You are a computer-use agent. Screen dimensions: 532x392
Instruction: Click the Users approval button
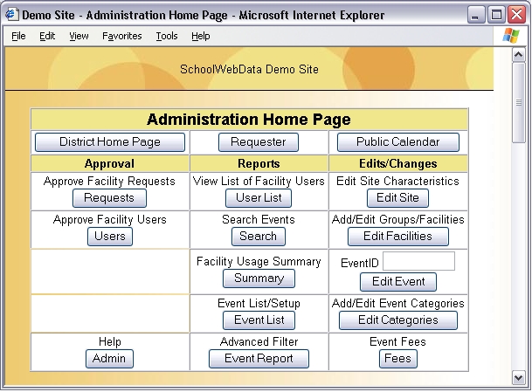click(110, 237)
